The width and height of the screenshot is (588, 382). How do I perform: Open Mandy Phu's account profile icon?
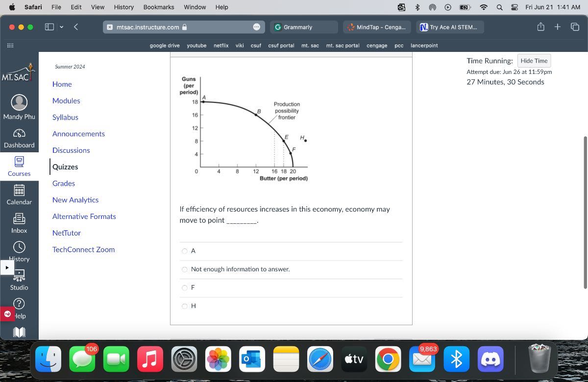click(19, 102)
